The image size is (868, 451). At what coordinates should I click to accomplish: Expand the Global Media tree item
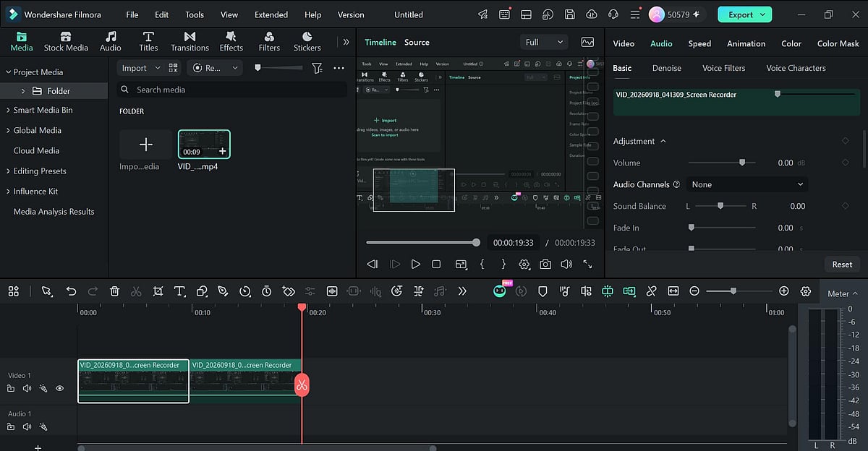(8, 130)
